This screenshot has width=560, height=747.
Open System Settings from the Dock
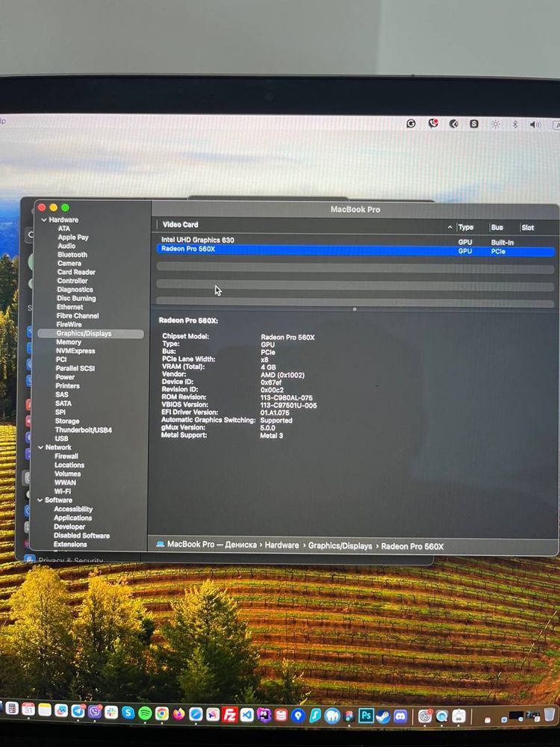click(425, 716)
